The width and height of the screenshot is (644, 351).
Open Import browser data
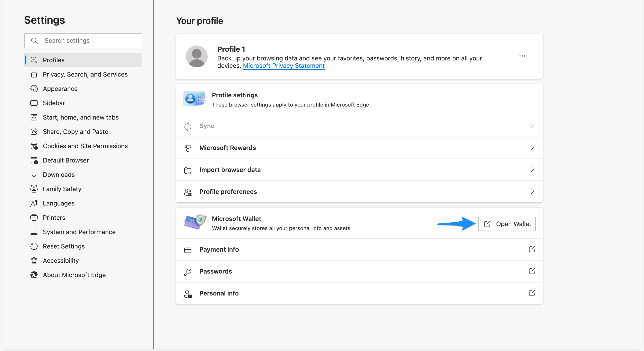[360, 170]
